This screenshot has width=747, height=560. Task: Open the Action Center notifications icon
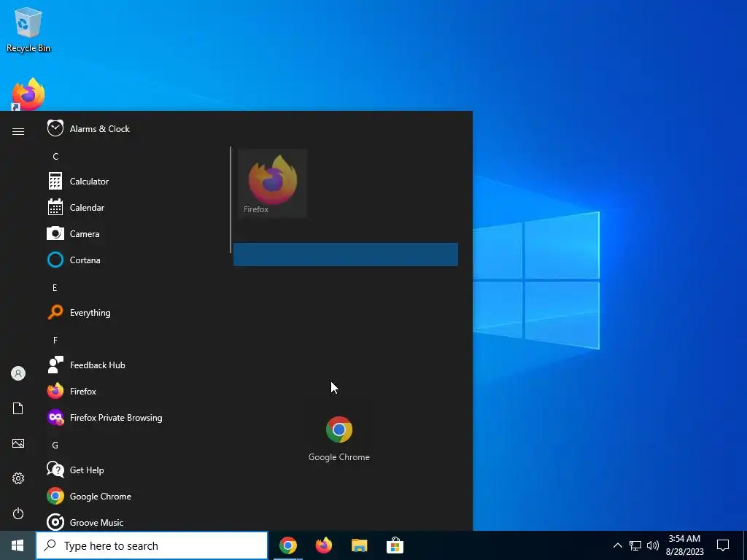723,545
